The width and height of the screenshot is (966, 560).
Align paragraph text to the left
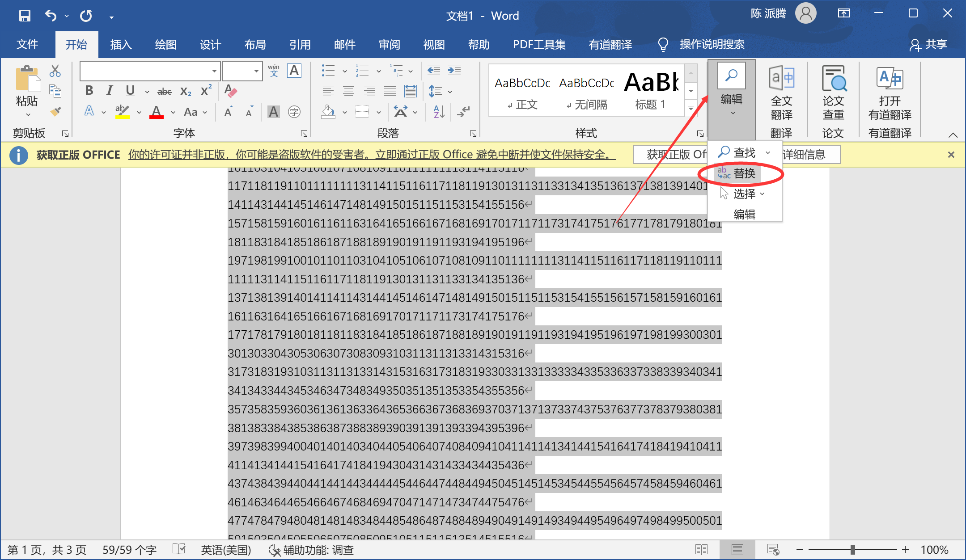pos(328,91)
